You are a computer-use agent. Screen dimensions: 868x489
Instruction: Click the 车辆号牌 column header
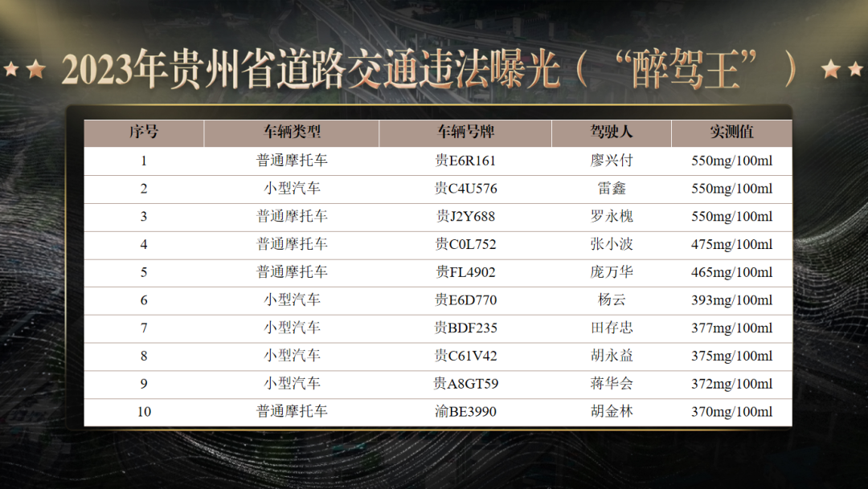click(465, 132)
